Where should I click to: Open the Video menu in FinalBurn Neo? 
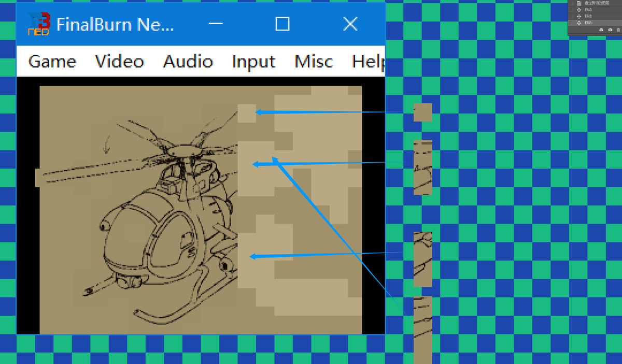pyautogui.click(x=120, y=62)
